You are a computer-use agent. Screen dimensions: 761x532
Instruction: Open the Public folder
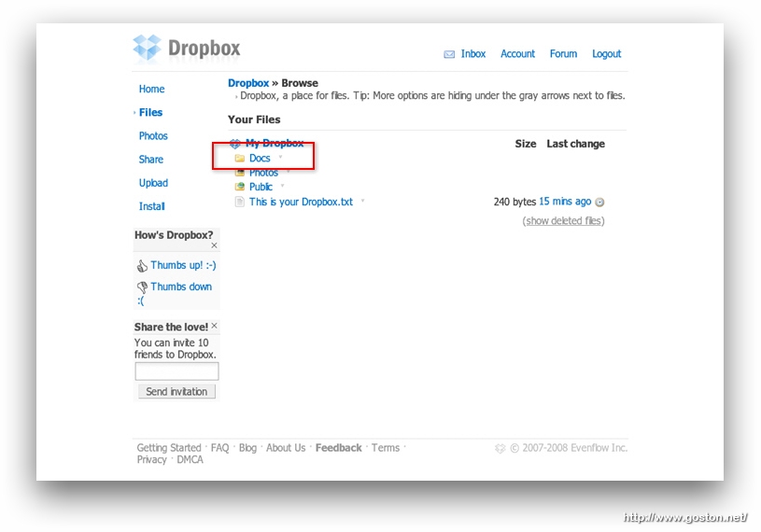coord(261,187)
